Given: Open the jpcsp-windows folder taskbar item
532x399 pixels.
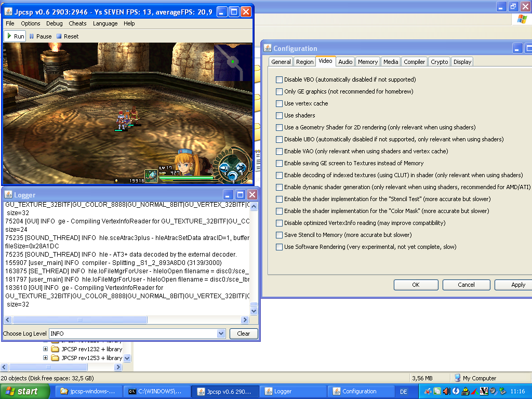Looking at the screenshot, I should [x=89, y=391].
